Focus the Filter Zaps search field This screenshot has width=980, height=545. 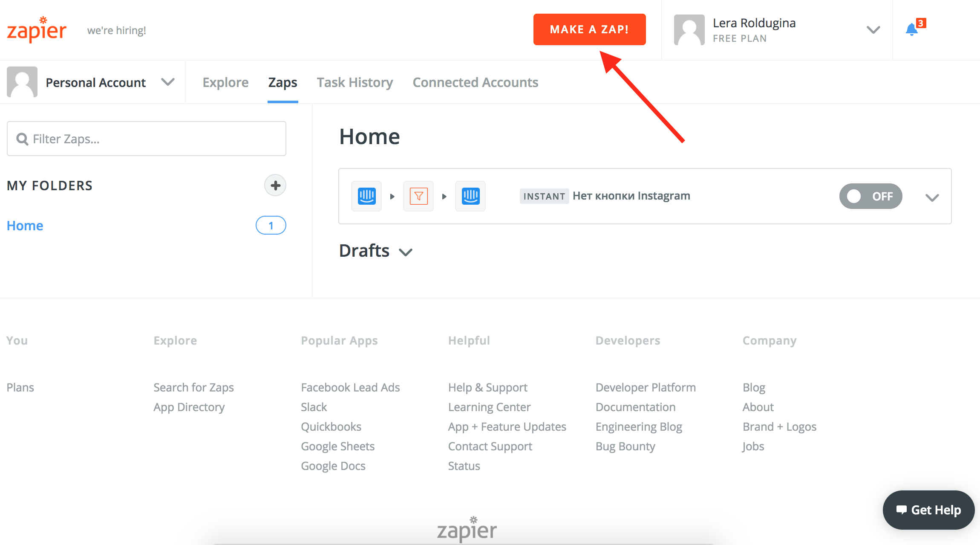(x=147, y=139)
